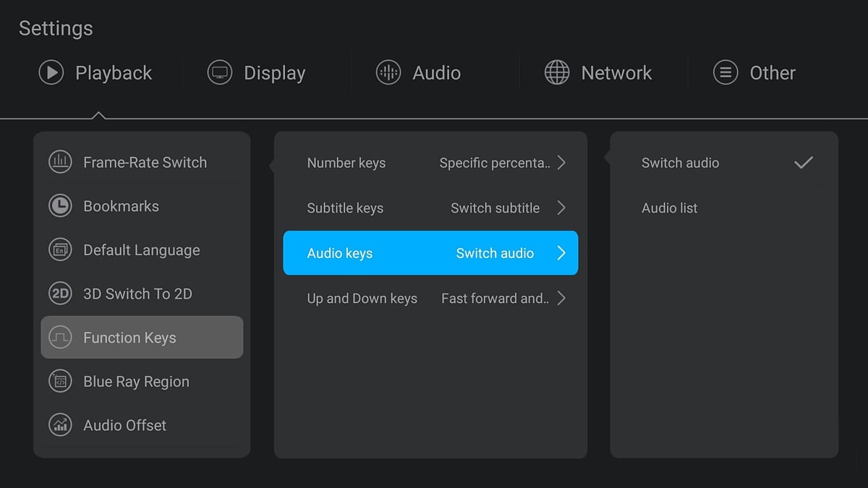The image size is (868, 488).
Task: Click the Audio waveform icon
Action: 388,73
